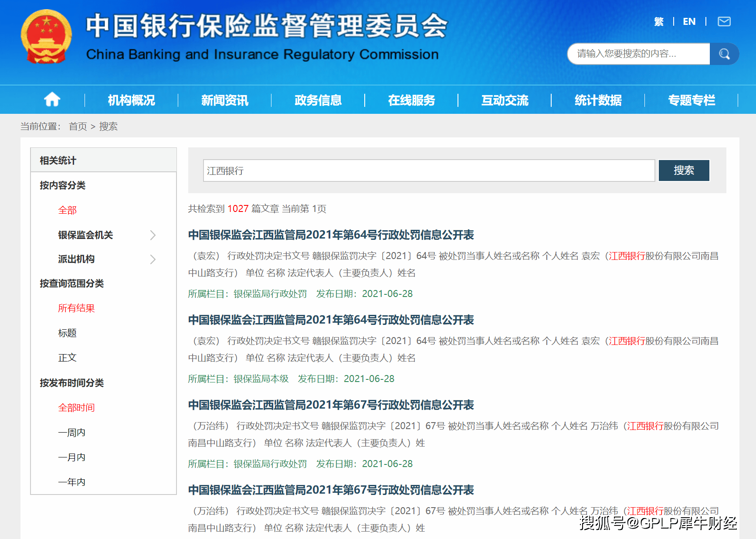Screen dimensions: 756x539
Task: Filter results to 一周内
Action: click(72, 433)
